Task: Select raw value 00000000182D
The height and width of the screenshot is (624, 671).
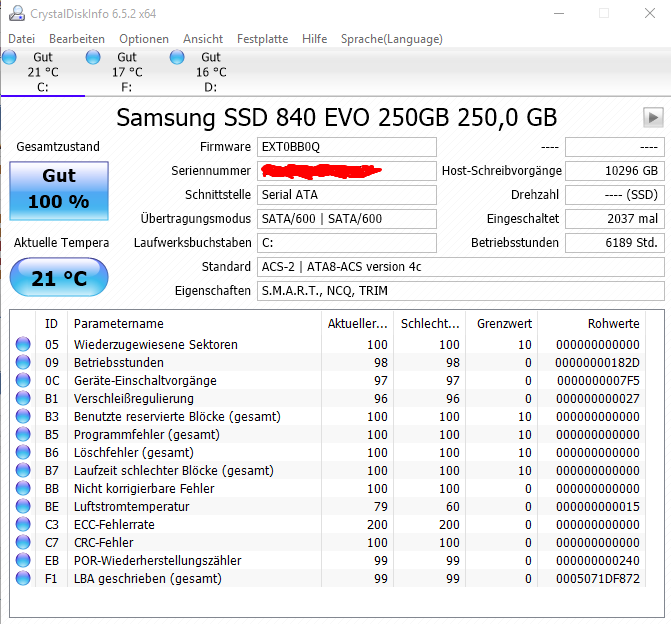Action: tap(597, 363)
